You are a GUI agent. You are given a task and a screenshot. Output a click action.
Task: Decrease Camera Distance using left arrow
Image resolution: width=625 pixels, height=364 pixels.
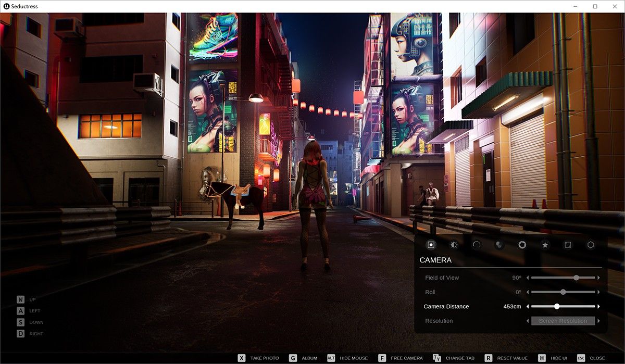[x=528, y=307]
